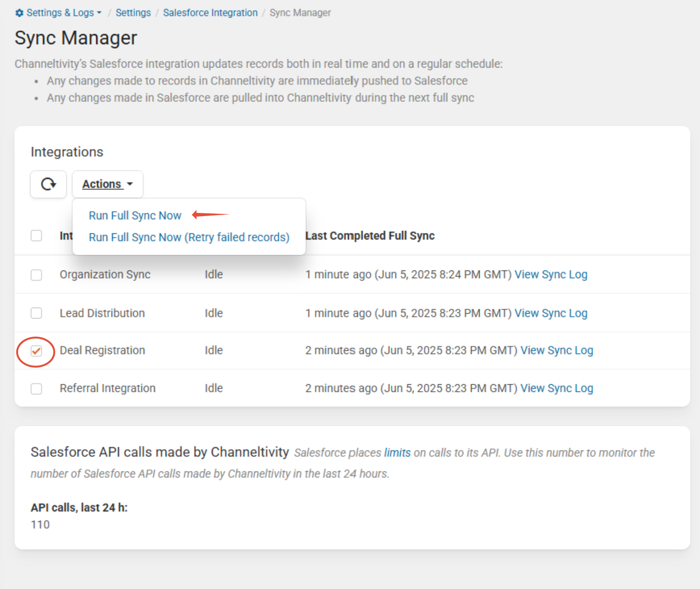Check the Lead Distribution checkbox

tap(37, 313)
